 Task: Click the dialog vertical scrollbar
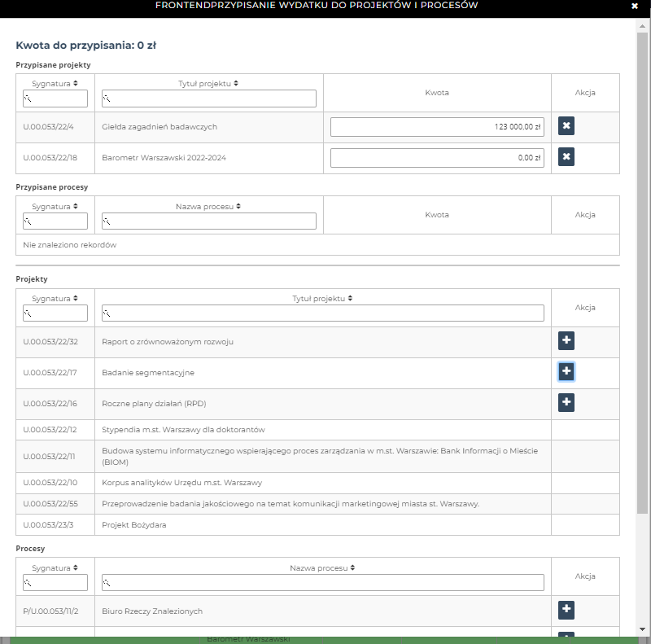(x=643, y=269)
